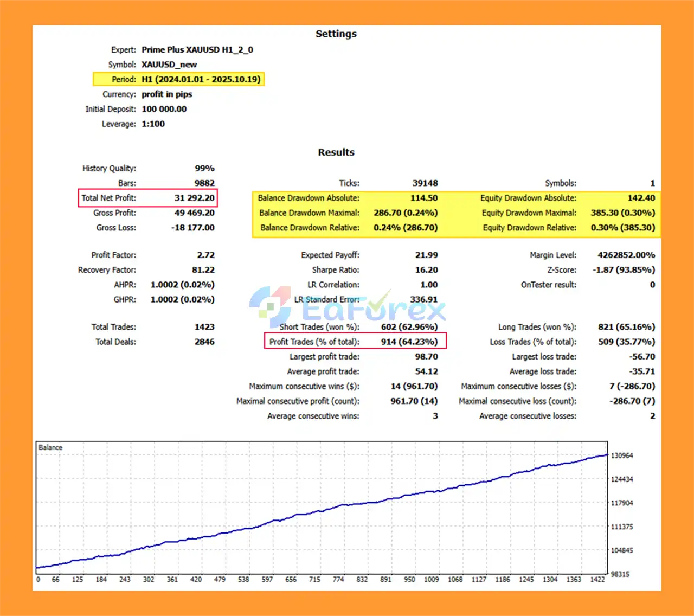This screenshot has width=694, height=616.
Task: Click the 715 tick on chart x-axis
Action: (314, 579)
